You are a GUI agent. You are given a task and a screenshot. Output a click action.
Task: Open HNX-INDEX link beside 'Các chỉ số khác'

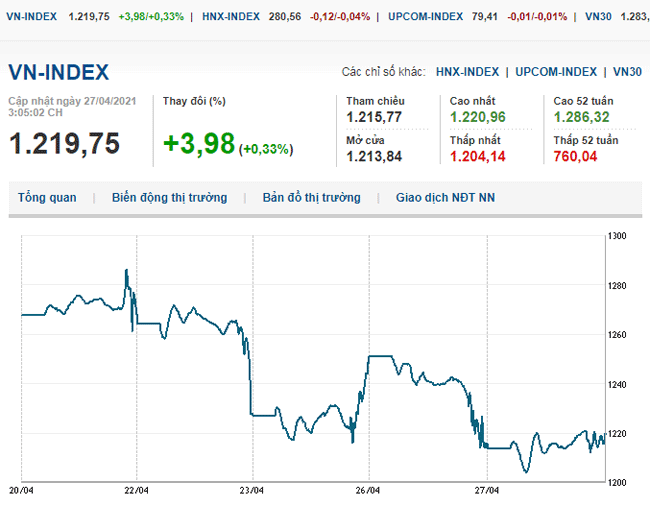click(467, 72)
